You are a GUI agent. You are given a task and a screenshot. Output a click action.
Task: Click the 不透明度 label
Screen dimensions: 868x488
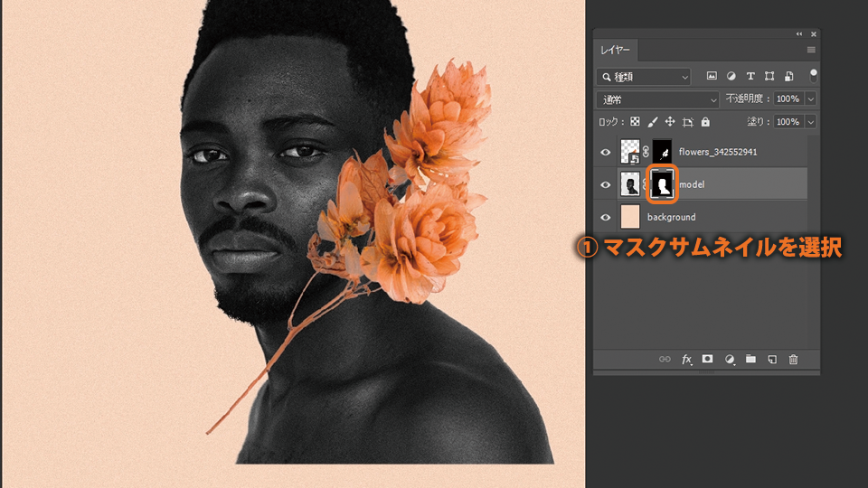(x=748, y=99)
